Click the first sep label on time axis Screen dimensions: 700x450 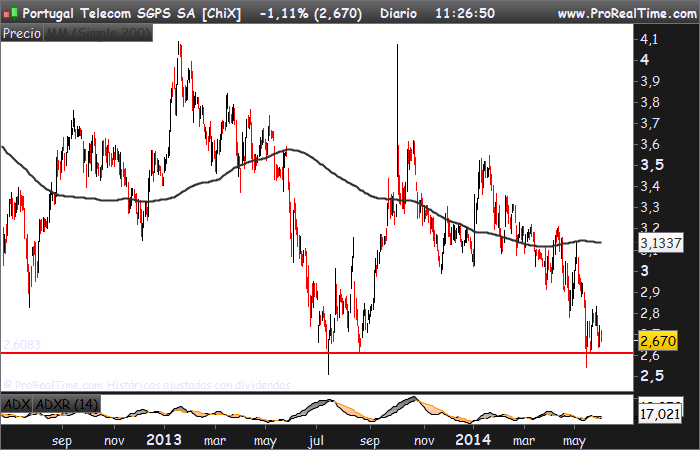(62, 441)
